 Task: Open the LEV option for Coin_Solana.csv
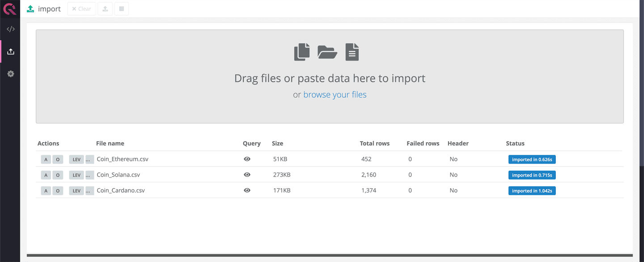point(76,175)
